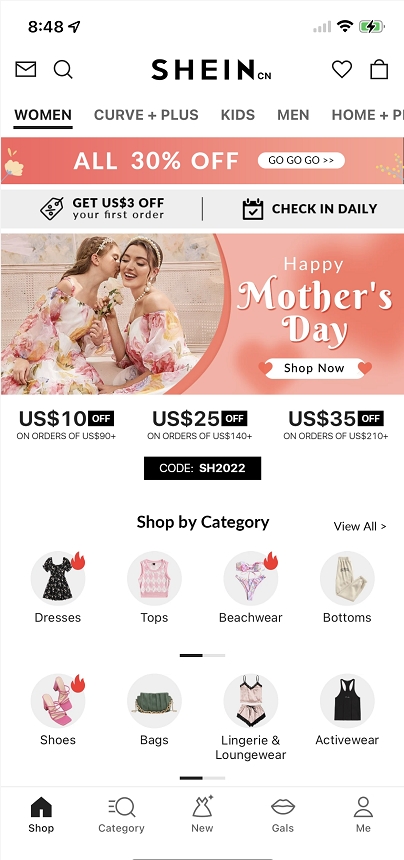Viewport: 404px width, 860px height.
Task: Open the Me profile icon
Action: point(363,807)
